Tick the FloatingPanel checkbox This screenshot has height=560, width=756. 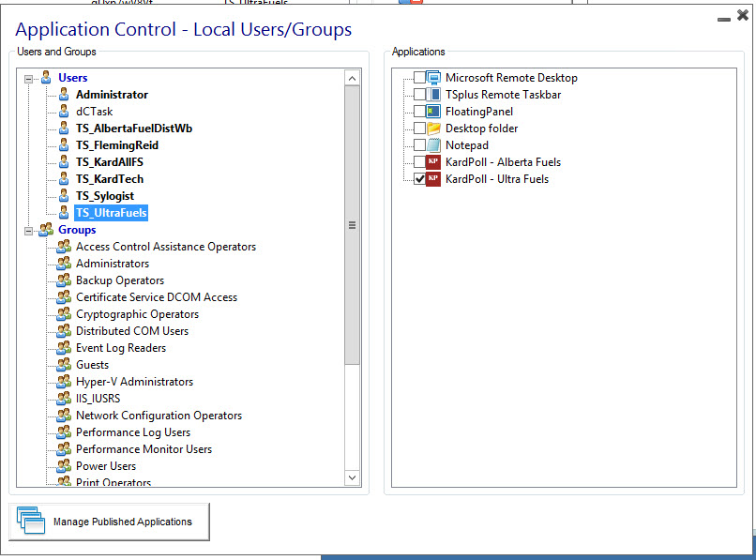point(419,112)
